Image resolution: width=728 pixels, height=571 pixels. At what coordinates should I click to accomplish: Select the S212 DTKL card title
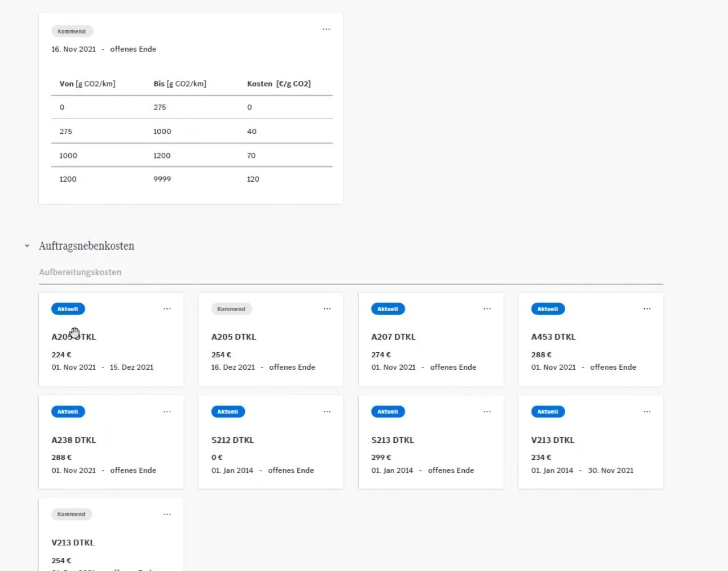coord(233,440)
